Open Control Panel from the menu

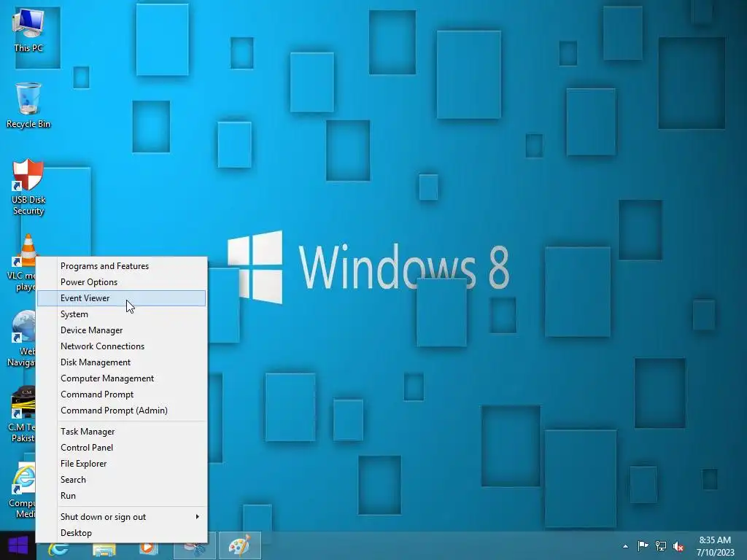[x=122, y=448]
